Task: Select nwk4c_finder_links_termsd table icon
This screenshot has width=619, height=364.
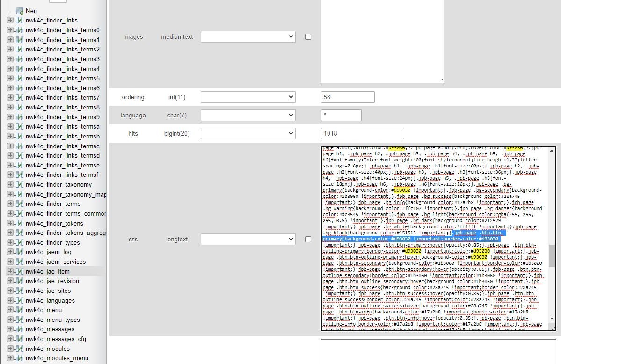Action: [20, 155]
